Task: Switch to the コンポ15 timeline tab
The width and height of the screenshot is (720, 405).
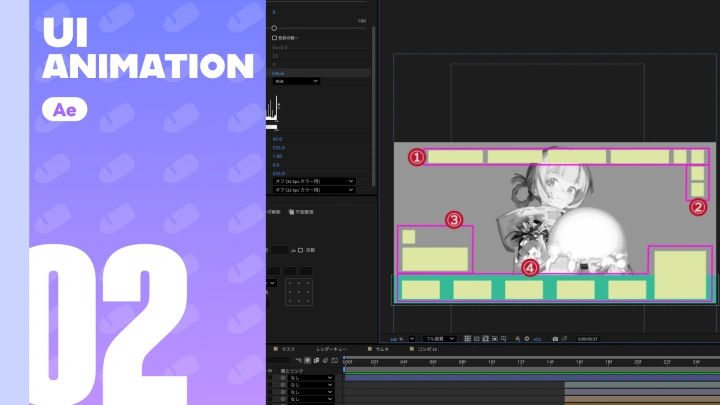Action: pyautogui.click(x=427, y=349)
